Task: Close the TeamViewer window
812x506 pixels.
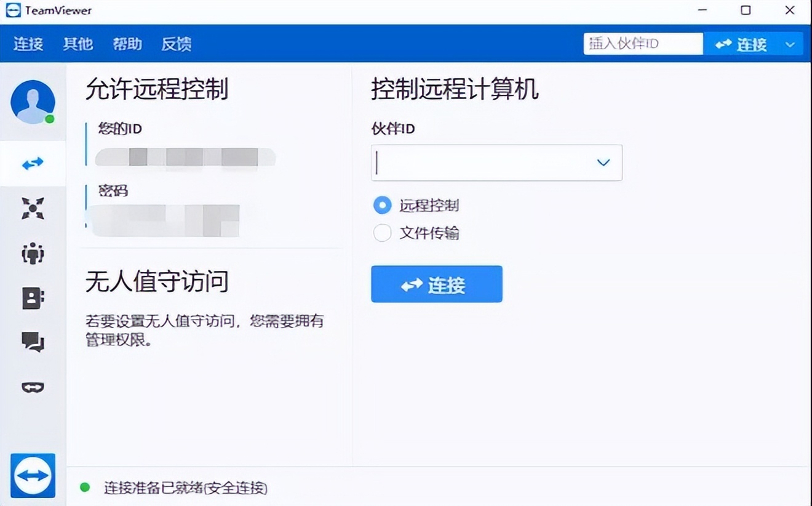Action: click(x=790, y=10)
